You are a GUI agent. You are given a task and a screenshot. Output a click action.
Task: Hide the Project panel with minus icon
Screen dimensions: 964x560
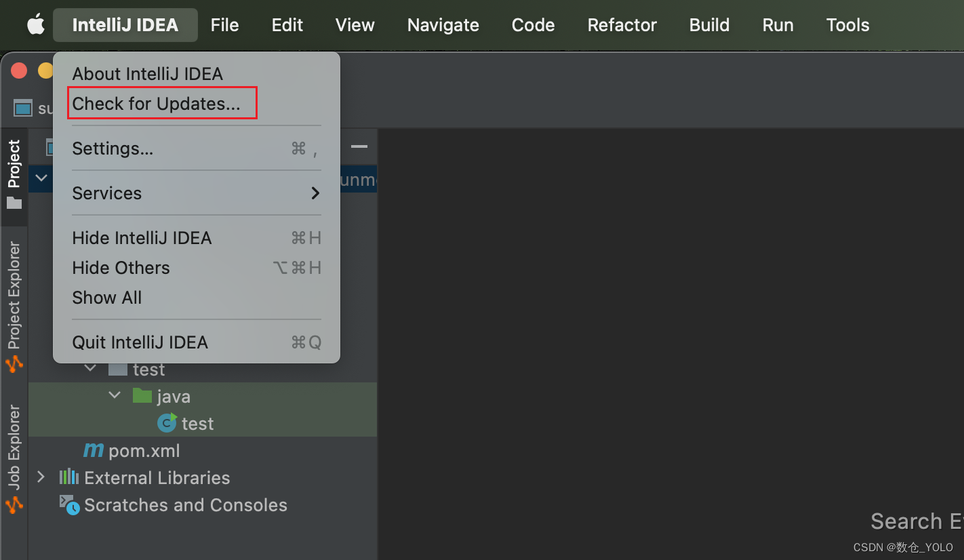359,146
